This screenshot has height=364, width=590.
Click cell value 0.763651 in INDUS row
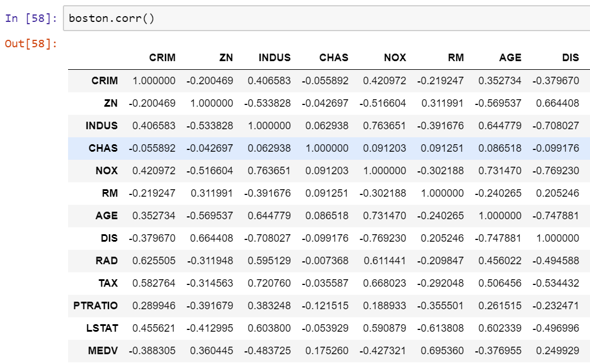pos(385,126)
